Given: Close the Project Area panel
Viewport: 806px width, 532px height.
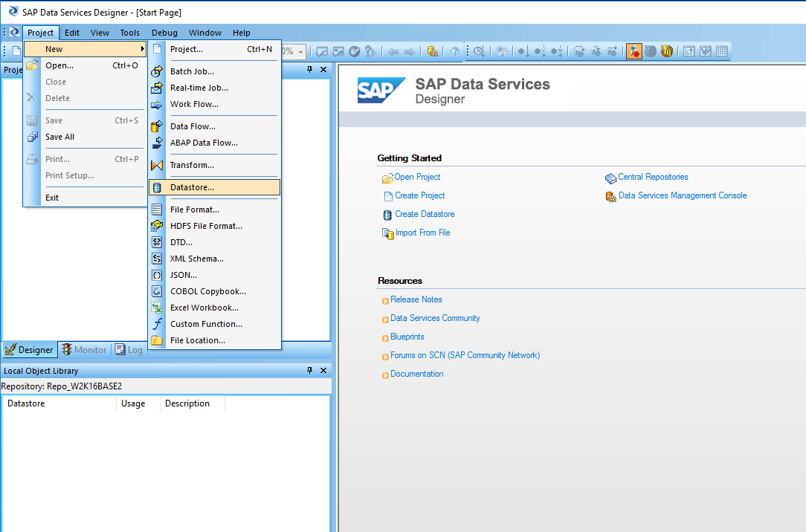Looking at the screenshot, I should pos(323,69).
